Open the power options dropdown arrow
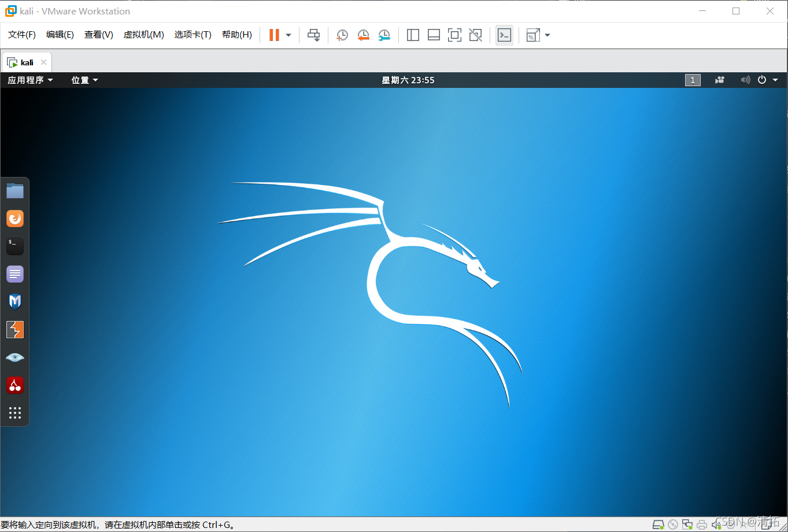Screen dimensions: 788x532 pos(288,35)
